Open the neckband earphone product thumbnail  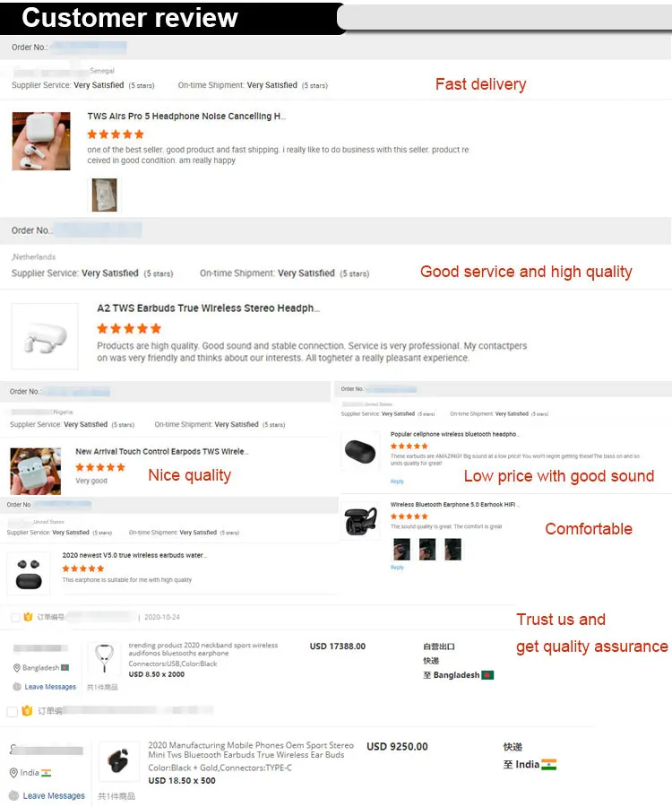pos(104,659)
